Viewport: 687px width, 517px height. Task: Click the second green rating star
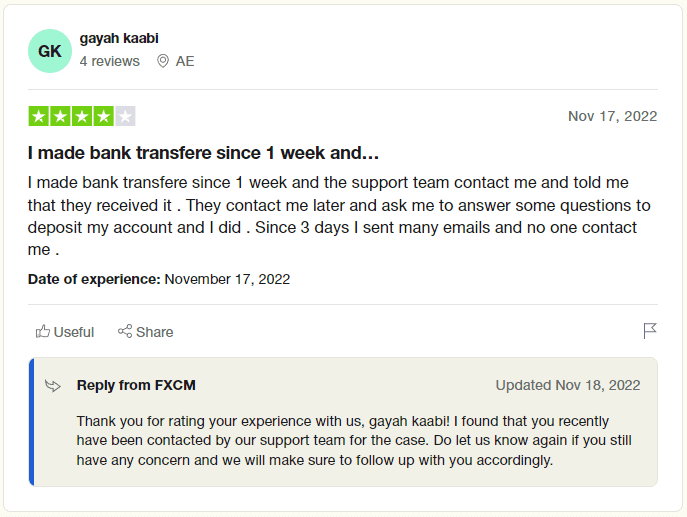(x=60, y=116)
